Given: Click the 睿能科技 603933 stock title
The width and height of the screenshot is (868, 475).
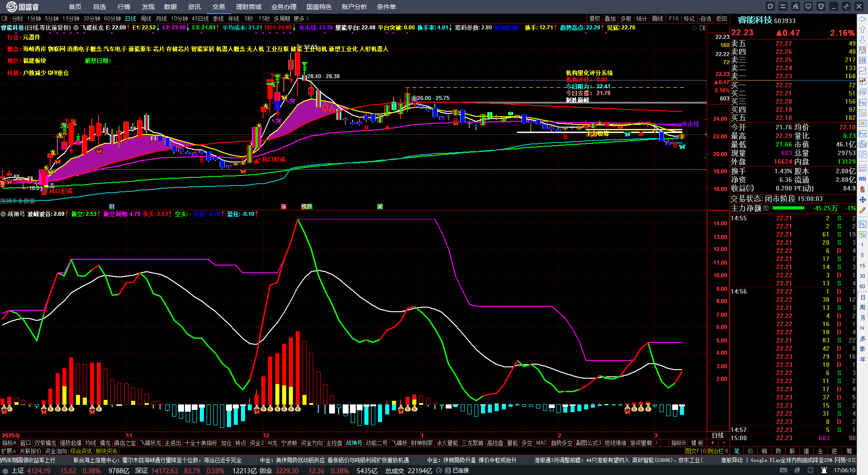Looking at the screenshot, I should [767, 20].
